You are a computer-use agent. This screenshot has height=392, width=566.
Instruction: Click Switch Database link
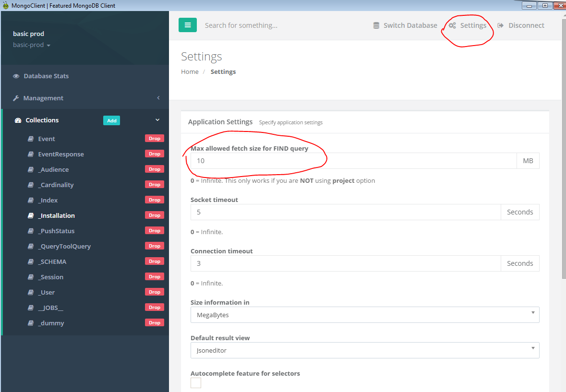point(405,25)
